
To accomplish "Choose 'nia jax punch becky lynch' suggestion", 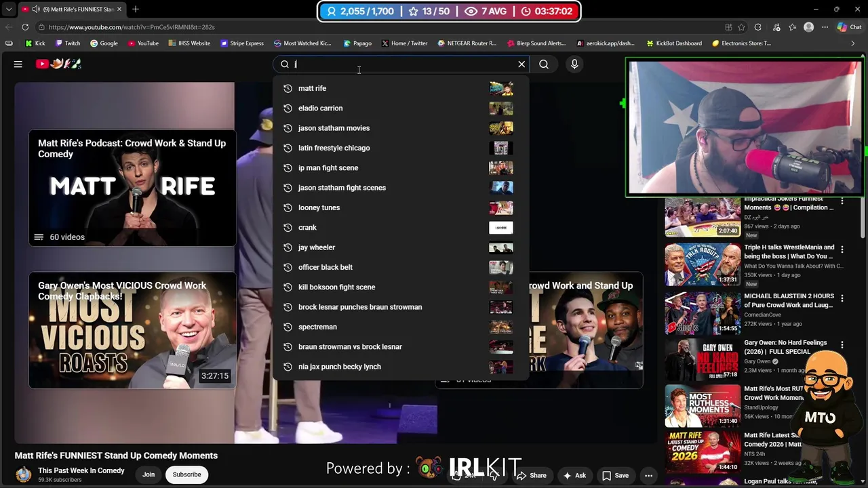I will (401, 367).
